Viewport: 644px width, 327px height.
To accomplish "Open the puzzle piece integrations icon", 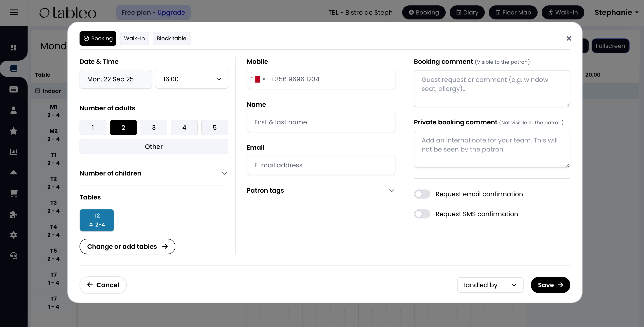I will tap(14, 214).
